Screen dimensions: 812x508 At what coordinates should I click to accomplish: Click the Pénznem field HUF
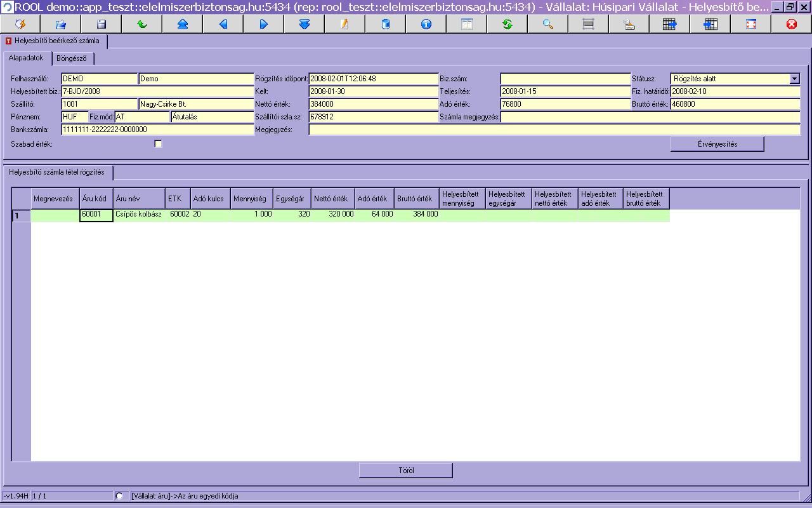(74, 117)
